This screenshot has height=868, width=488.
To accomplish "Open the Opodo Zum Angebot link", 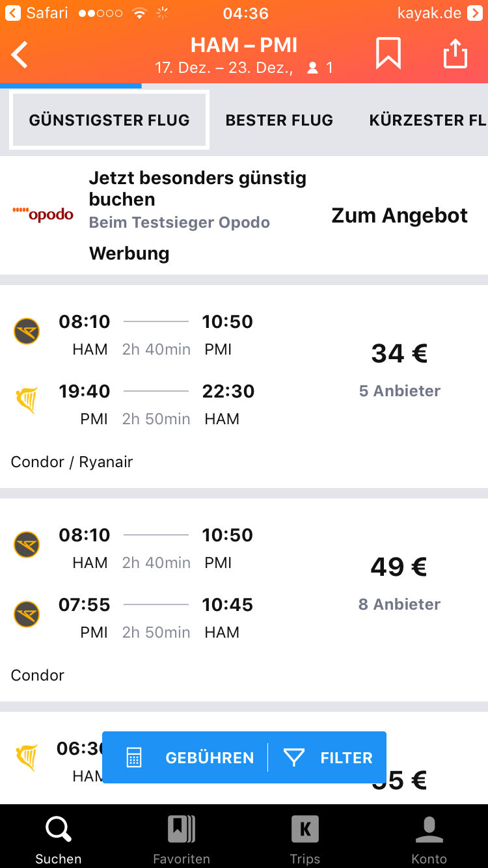I will [400, 215].
